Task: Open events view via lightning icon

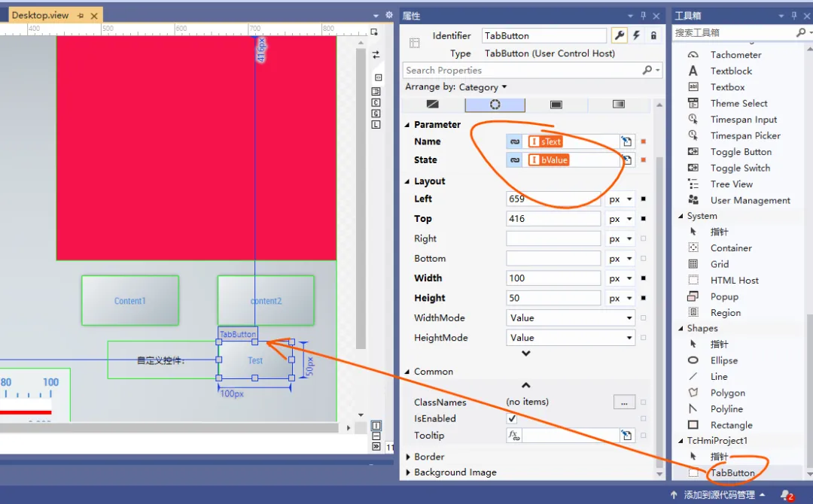Action: click(x=636, y=35)
